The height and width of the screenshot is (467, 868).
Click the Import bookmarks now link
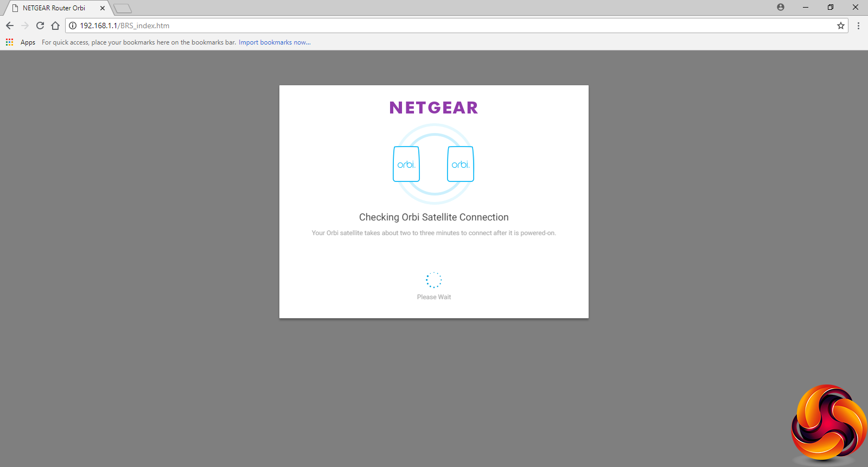pyautogui.click(x=275, y=42)
